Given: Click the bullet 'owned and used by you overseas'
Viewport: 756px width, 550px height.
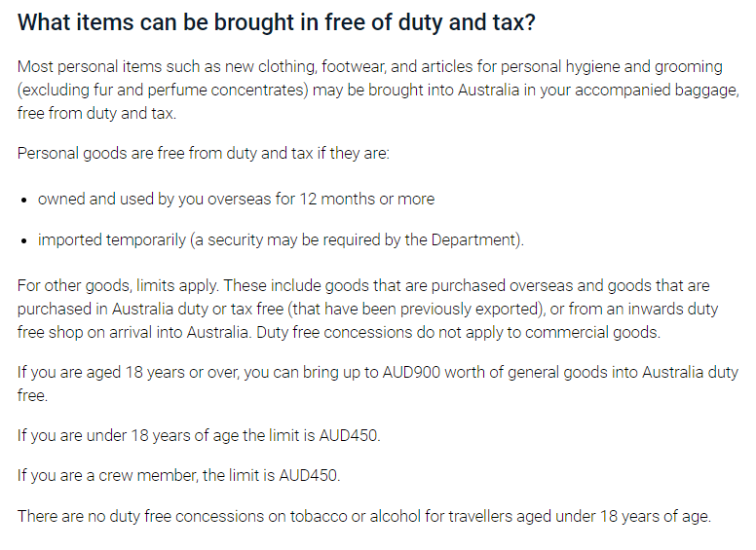Looking at the screenshot, I should click(x=236, y=199).
